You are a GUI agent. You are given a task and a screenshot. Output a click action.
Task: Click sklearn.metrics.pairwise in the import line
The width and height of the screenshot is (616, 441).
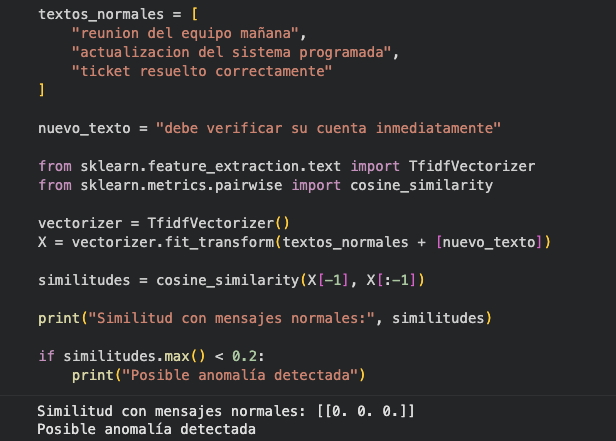[x=181, y=185]
